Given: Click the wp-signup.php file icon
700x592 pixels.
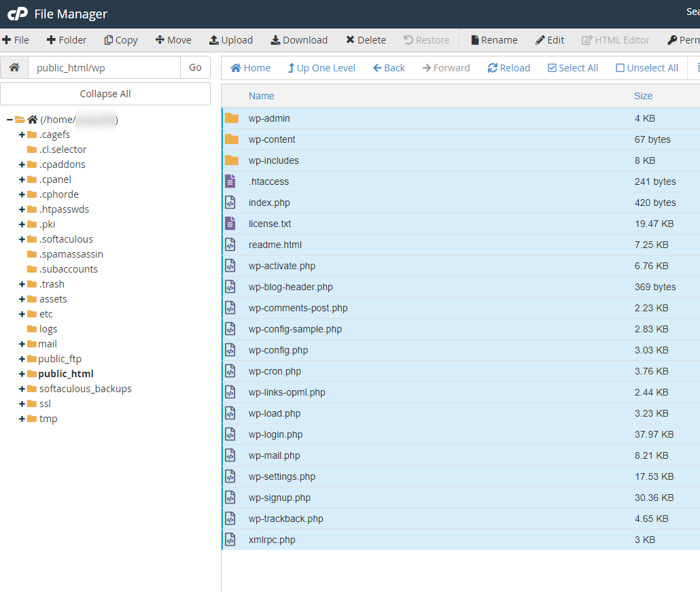Looking at the screenshot, I should point(230,498).
